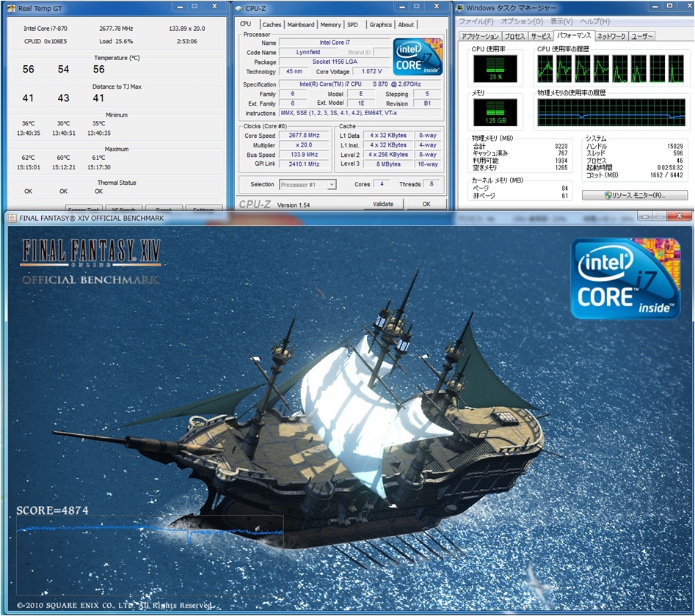The height and width of the screenshot is (616, 695).
Task: Click the blue score history graph in benchmark
Action: pos(150,555)
